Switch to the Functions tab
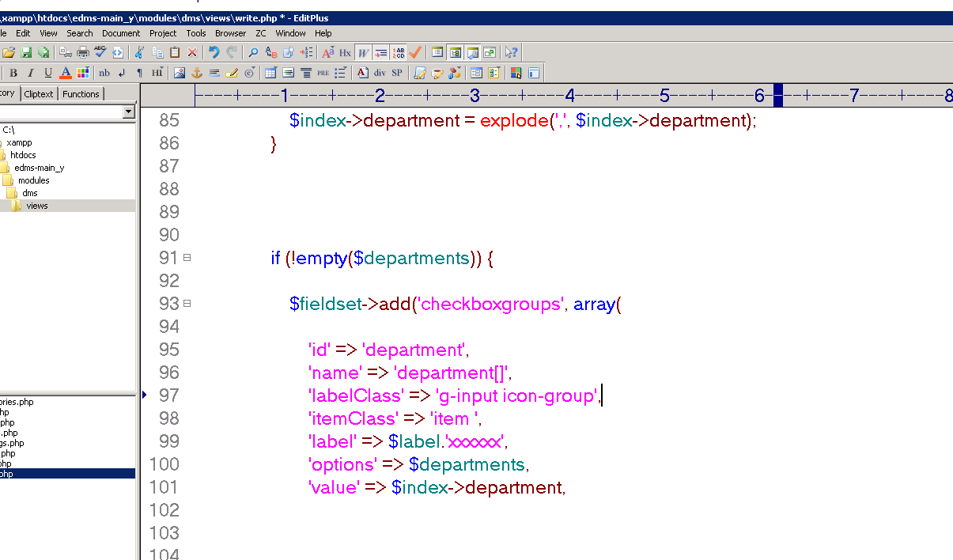Viewport: 953px width, 560px height. coord(81,94)
